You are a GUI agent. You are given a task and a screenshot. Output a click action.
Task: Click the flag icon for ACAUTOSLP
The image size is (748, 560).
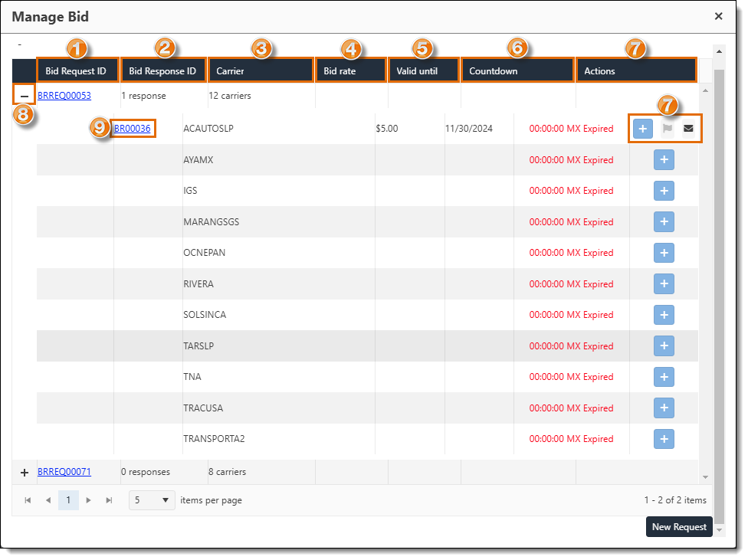[668, 129]
